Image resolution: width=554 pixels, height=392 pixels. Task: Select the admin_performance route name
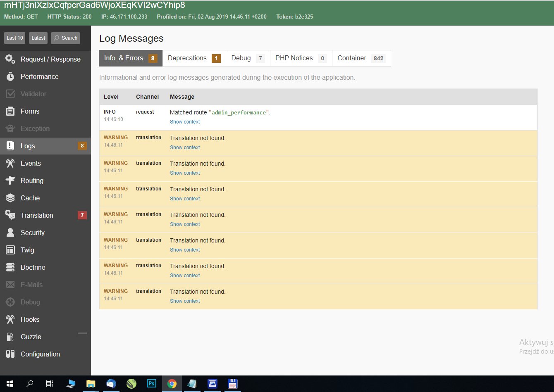239,113
